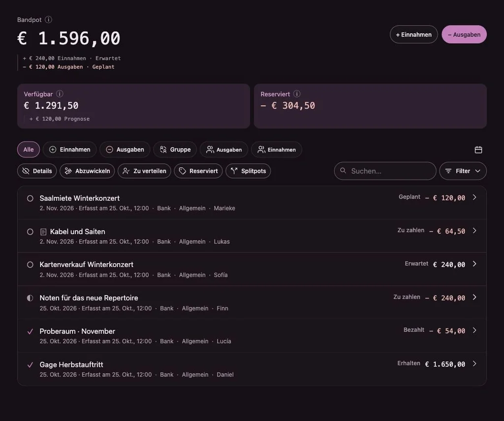Click the € 1.596,00 Bandpot balance
This screenshot has width=504, height=421.
click(x=69, y=38)
